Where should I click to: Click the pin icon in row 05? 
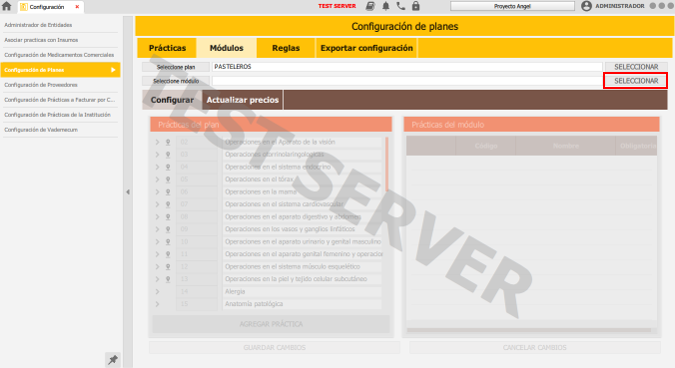(168, 179)
